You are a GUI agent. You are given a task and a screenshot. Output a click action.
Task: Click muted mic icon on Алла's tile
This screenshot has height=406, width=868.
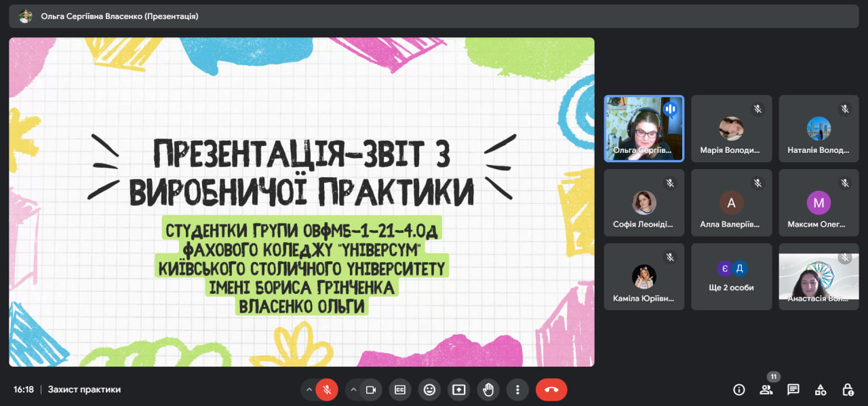tap(758, 183)
